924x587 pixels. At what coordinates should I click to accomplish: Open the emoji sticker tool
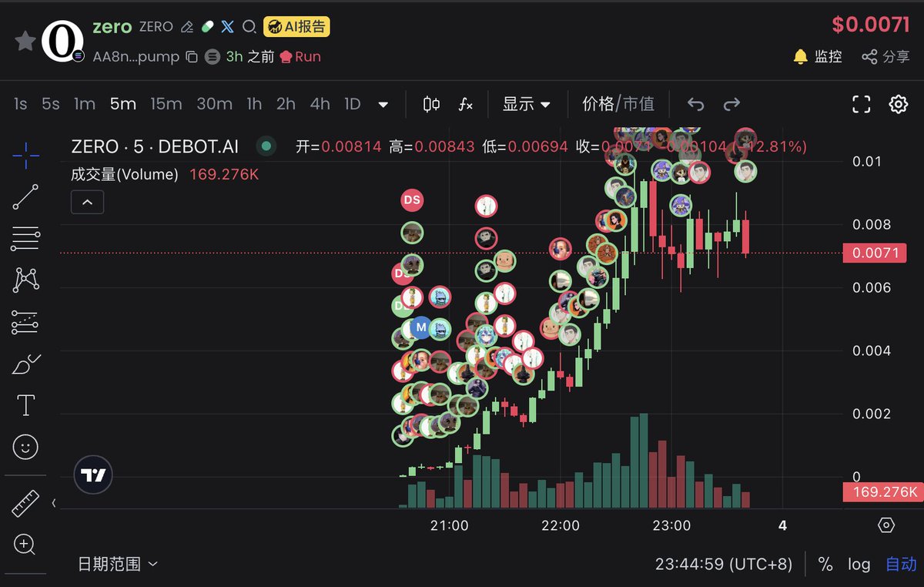coord(25,447)
